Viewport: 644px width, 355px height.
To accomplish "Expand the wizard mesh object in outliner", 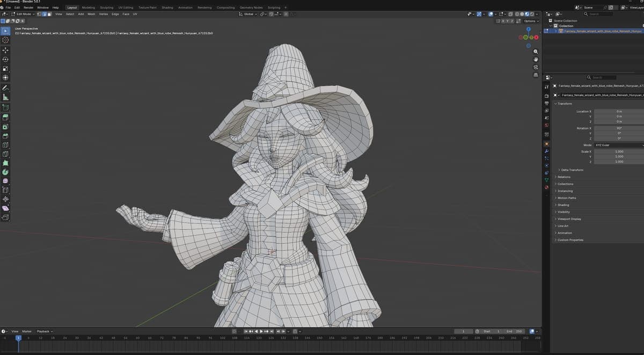I will pyautogui.click(x=556, y=31).
